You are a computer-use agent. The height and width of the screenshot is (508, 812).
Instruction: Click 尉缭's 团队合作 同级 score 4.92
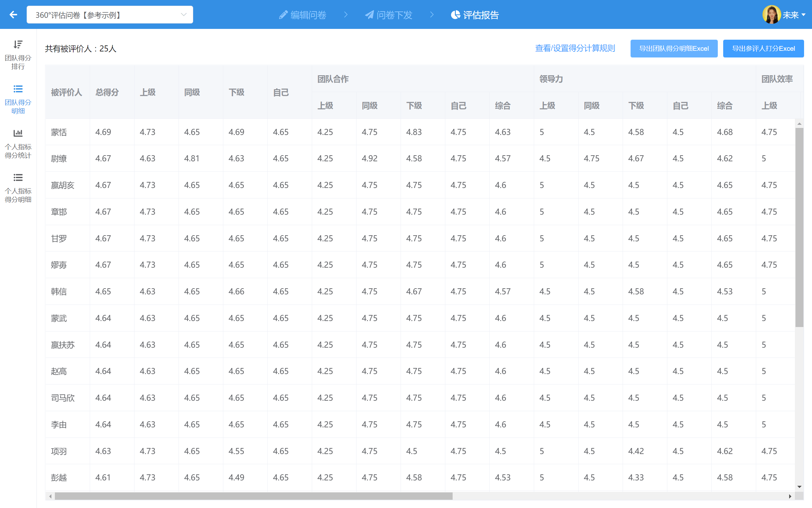tap(370, 158)
